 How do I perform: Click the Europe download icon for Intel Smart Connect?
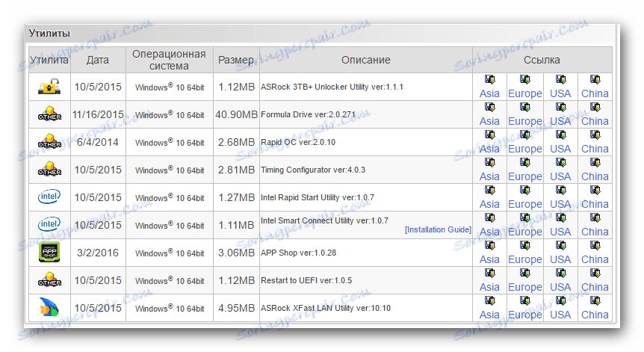[x=525, y=217]
